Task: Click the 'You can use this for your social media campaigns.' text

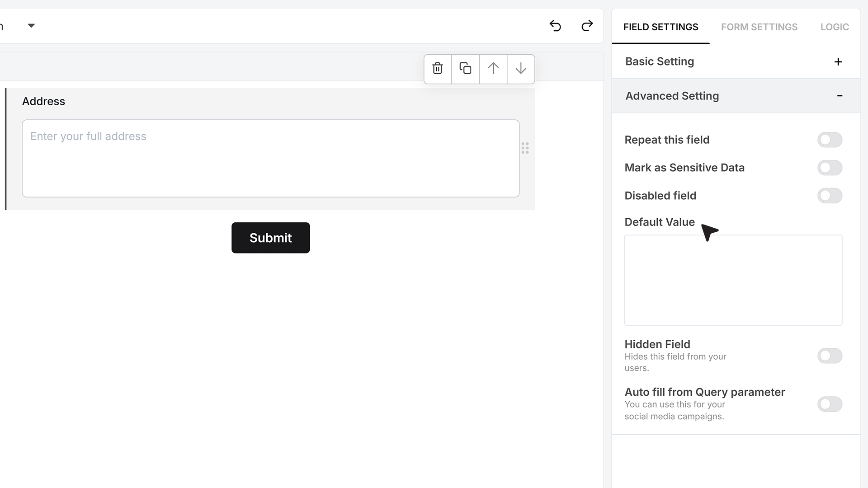Action: [675, 410]
